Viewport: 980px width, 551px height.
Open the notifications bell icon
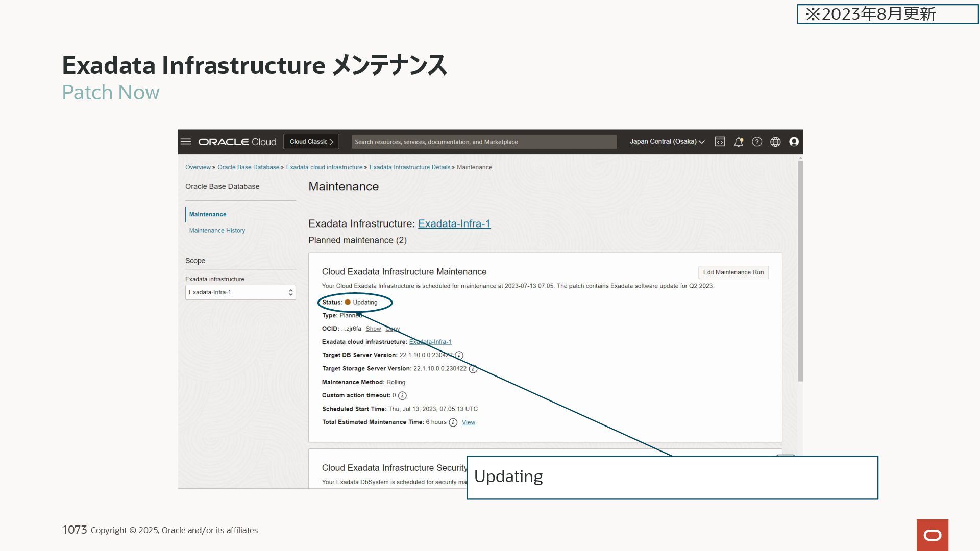(738, 142)
